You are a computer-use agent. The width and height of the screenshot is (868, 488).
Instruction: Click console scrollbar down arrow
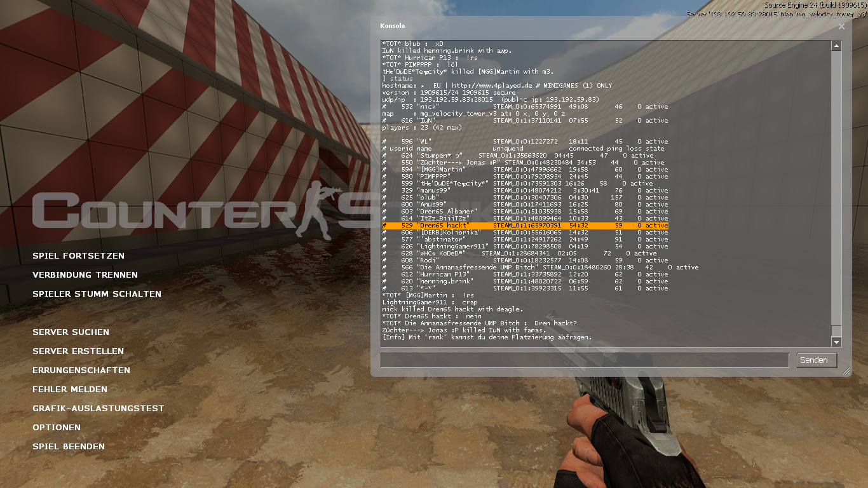click(836, 342)
